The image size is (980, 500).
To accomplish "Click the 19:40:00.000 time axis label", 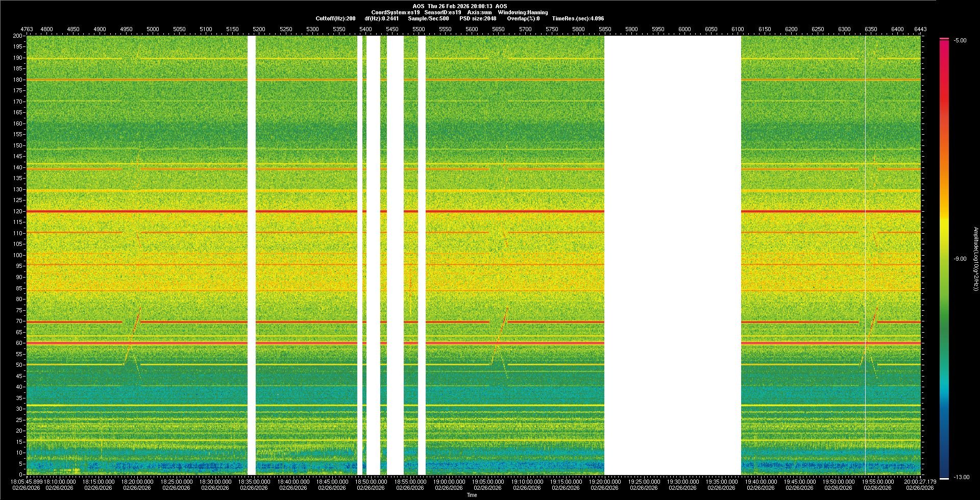I will point(761,481).
